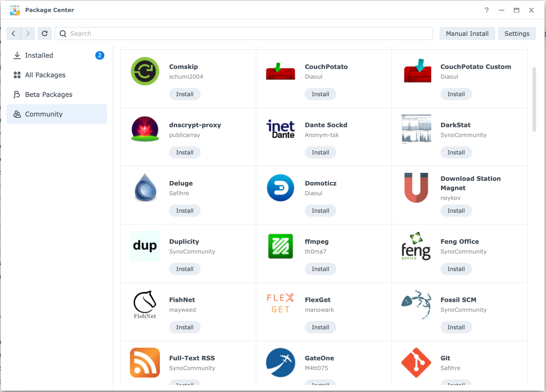Open the Settings panel
This screenshot has width=546, height=392.
[x=516, y=34]
